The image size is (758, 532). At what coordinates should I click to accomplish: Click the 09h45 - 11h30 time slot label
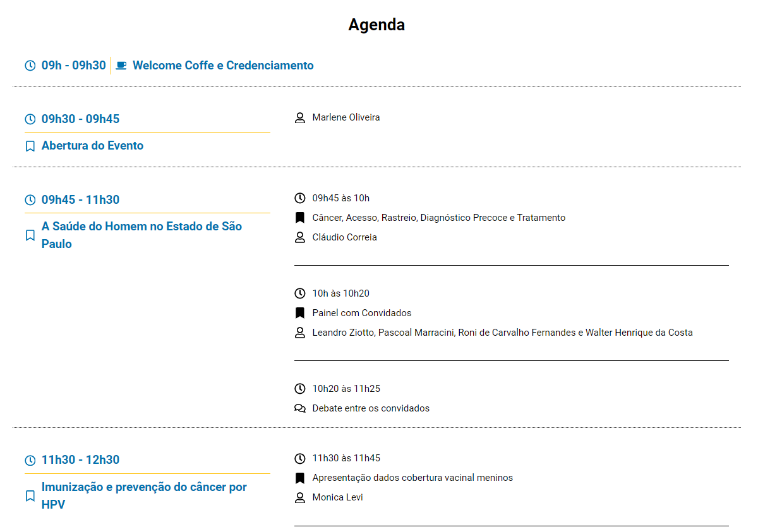point(80,199)
